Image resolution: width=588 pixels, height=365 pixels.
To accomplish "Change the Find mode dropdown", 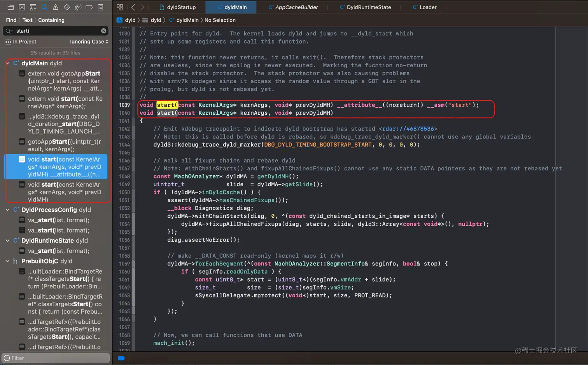I will [11, 20].
